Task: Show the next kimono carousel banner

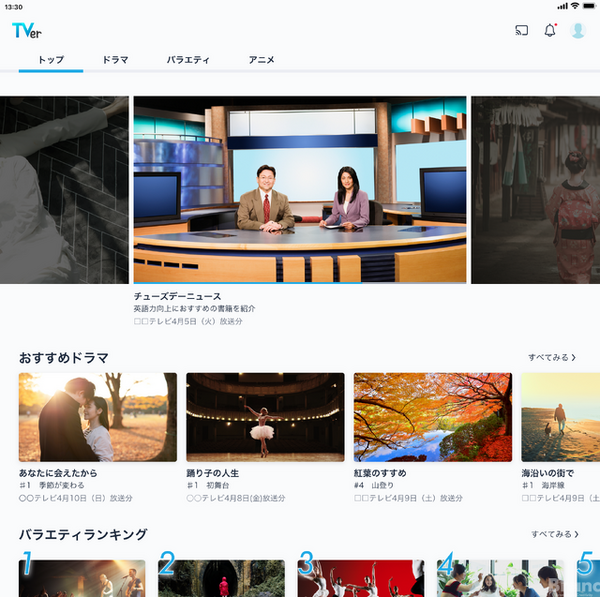Action: [x=535, y=189]
